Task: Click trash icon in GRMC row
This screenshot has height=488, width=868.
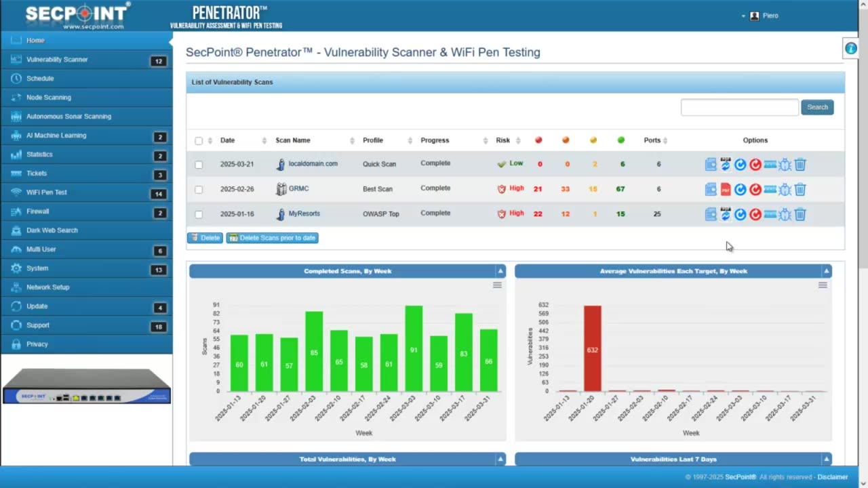Action: [800, 190]
